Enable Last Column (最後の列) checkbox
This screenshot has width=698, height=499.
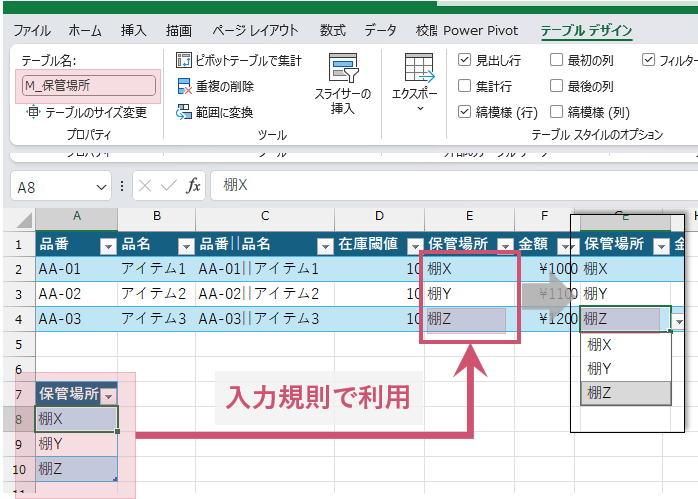click(556, 85)
